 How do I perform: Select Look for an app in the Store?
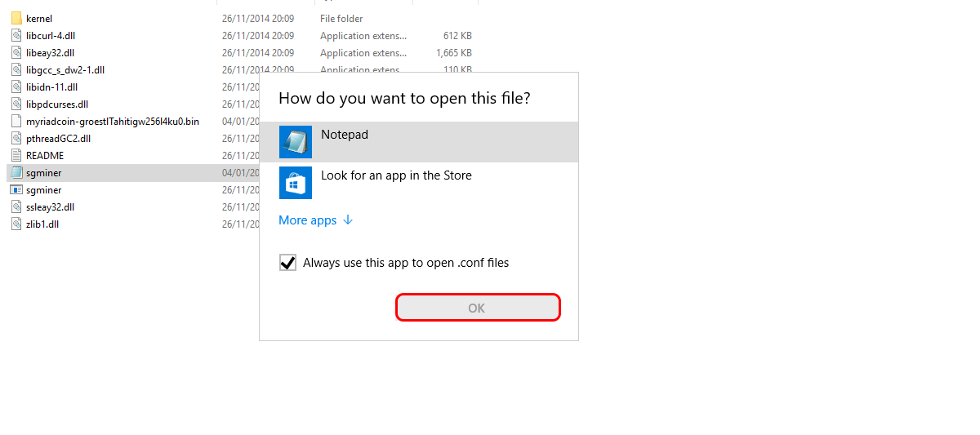pyautogui.click(x=419, y=182)
